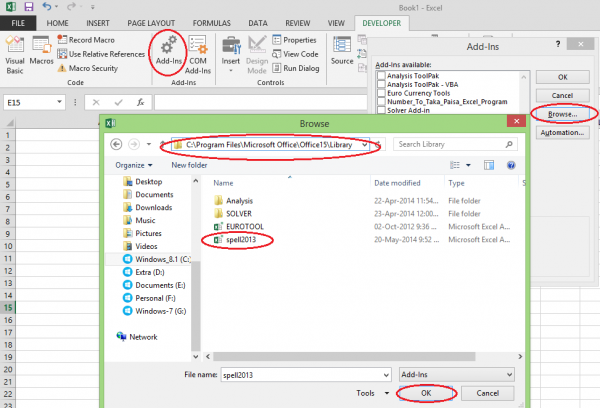
Task: Select Downloads in navigation pane
Action: (148, 207)
